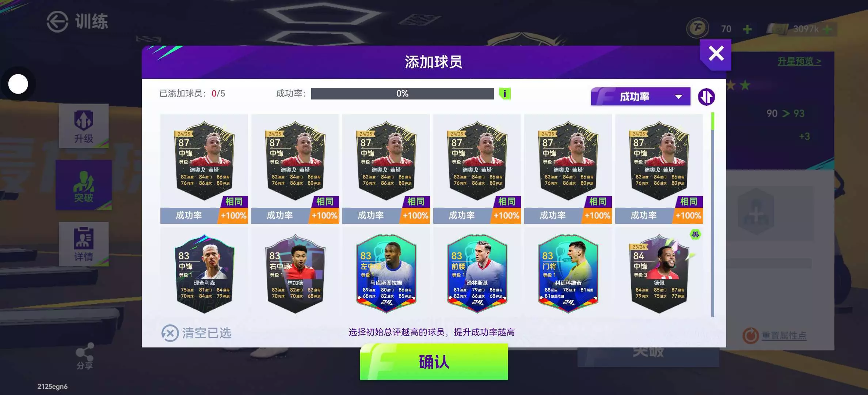This screenshot has height=395, width=868.
Task: Click the back arrow next to 训练
Action: coord(57,22)
